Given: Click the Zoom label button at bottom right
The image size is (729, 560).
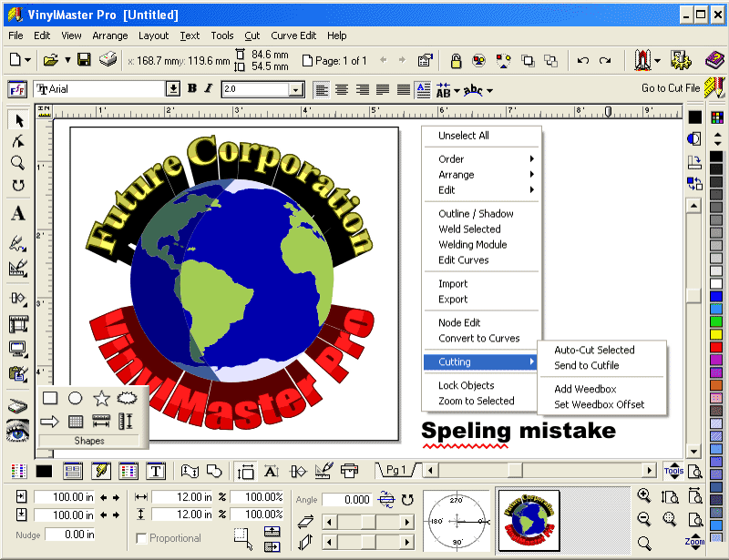Looking at the screenshot, I should click(x=694, y=542).
